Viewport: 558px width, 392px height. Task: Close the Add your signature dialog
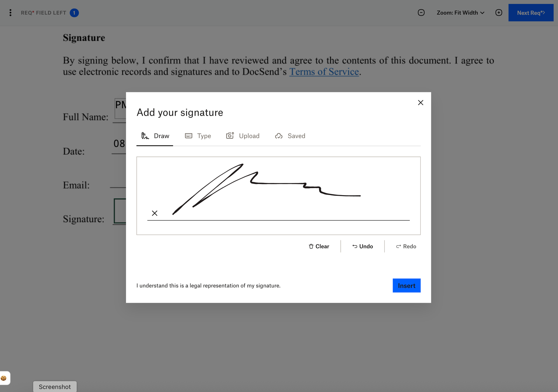pyautogui.click(x=420, y=102)
